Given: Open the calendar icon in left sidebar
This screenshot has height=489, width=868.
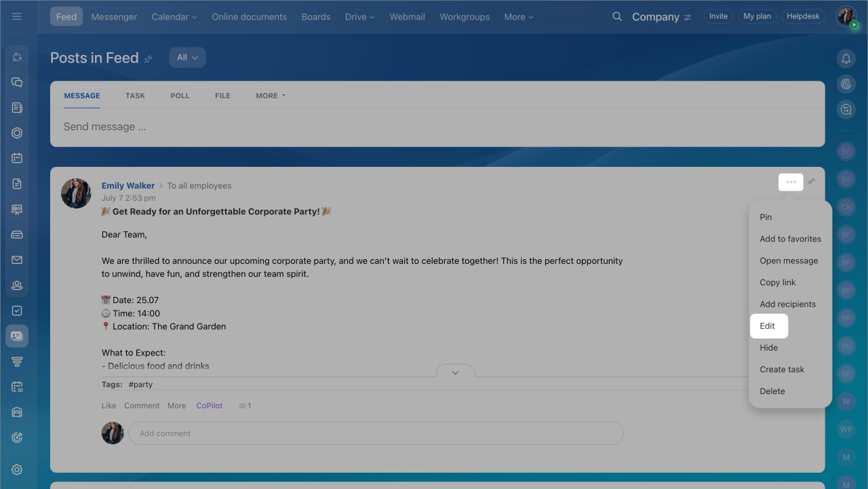Looking at the screenshot, I should [17, 158].
